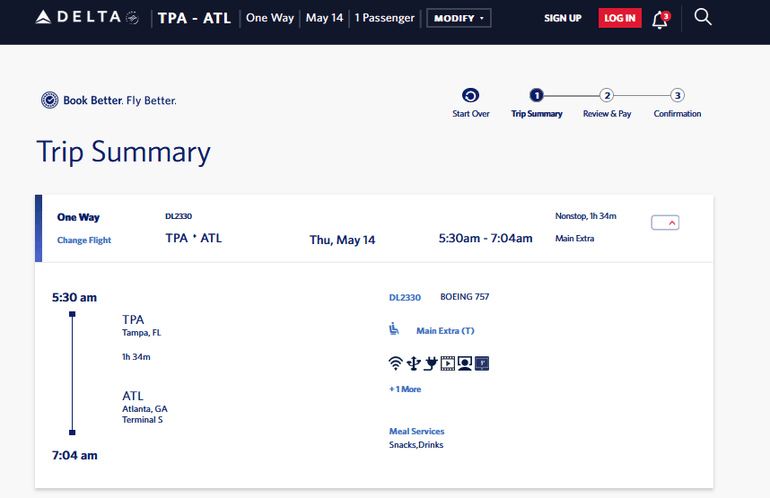Open the MODIFY dropdown
This screenshot has height=498, width=770.
coord(458,18)
